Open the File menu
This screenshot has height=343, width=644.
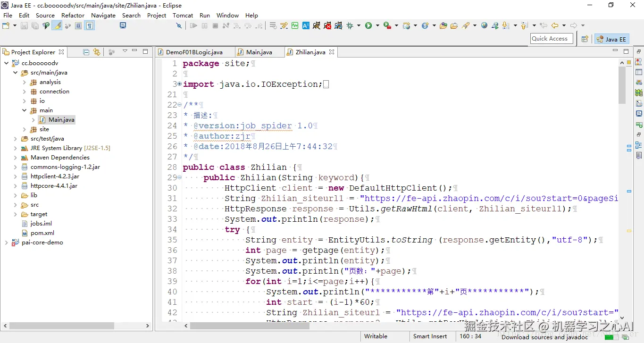coord(8,15)
